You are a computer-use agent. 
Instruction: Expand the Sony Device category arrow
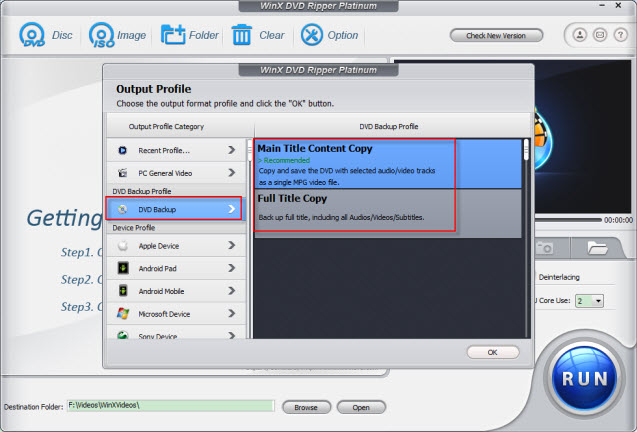tap(232, 335)
